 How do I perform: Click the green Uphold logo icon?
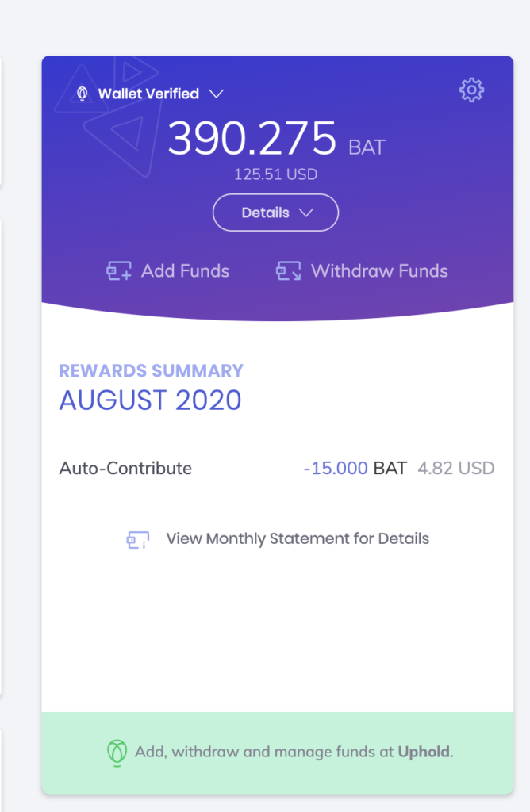pos(117,753)
